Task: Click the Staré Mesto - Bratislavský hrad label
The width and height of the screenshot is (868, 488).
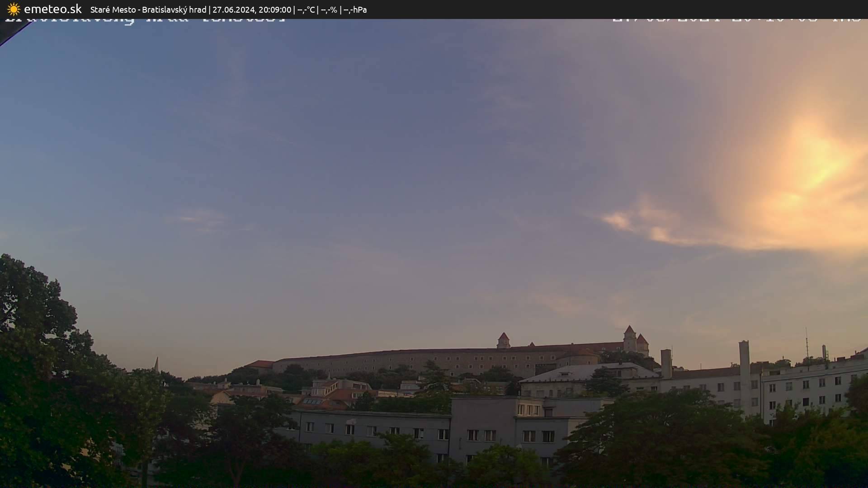Action: click(x=148, y=9)
